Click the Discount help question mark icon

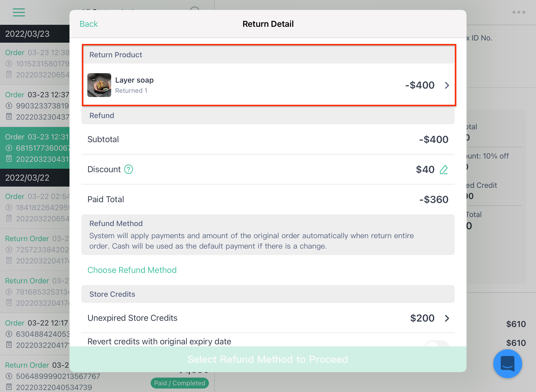click(129, 169)
